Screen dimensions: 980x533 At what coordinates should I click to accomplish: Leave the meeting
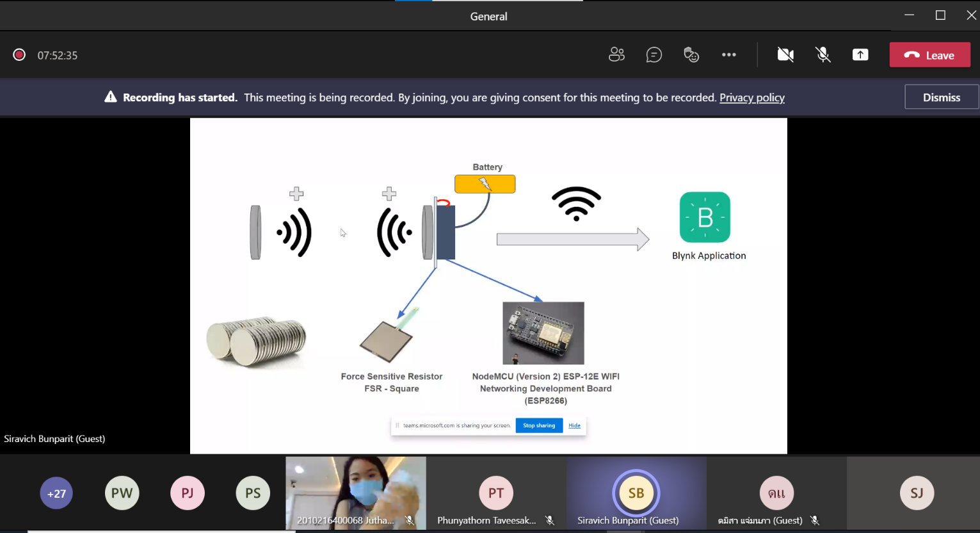coord(929,55)
